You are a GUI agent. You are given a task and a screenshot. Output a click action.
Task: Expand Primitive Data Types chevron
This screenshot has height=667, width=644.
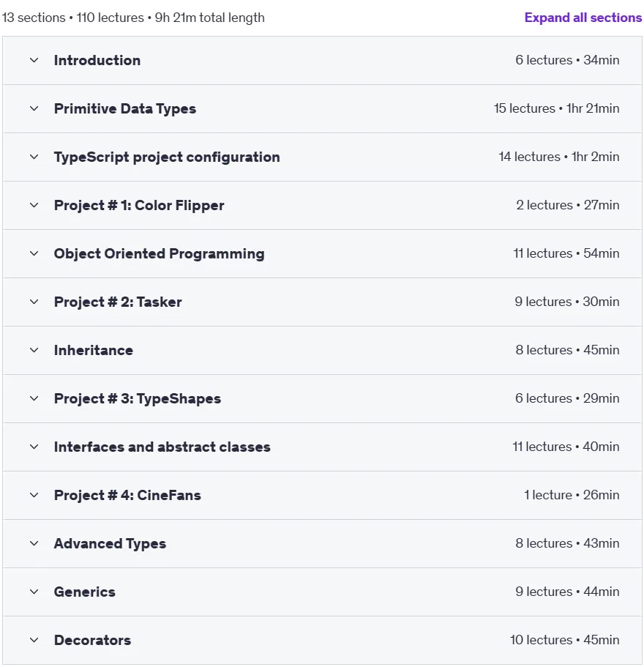[x=34, y=108]
